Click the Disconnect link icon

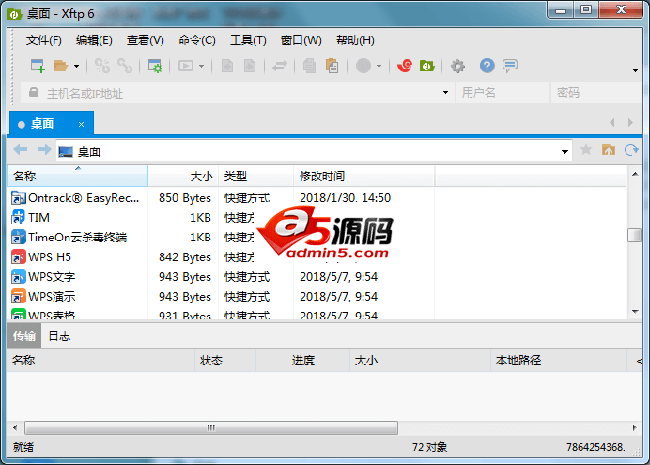124,66
